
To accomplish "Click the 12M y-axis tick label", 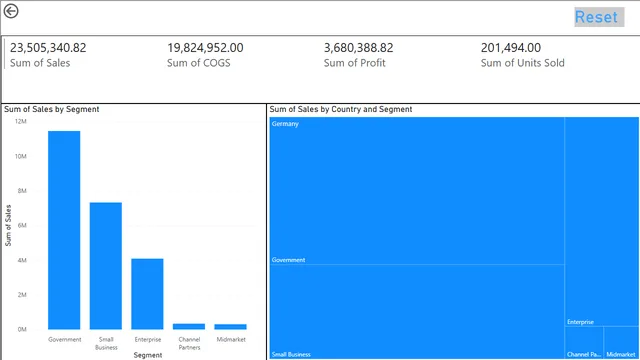I will 21,121.
